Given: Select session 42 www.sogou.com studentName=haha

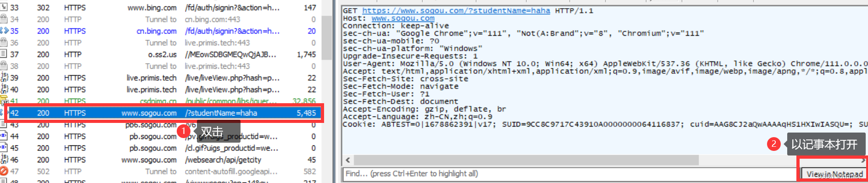Looking at the screenshot, I should (x=163, y=113).
